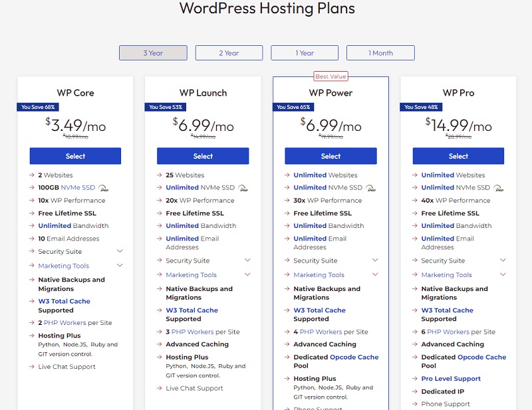
Task: Open PHP Workers link in WP Power
Action: pos(321,332)
